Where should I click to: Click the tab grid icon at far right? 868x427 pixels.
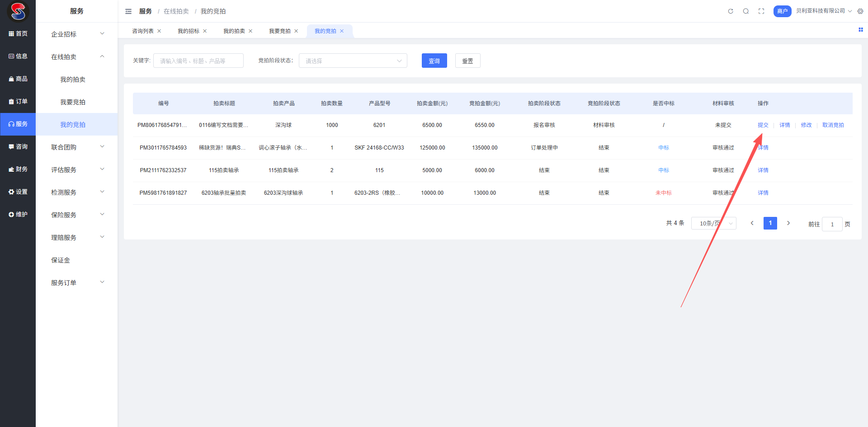pos(861,30)
